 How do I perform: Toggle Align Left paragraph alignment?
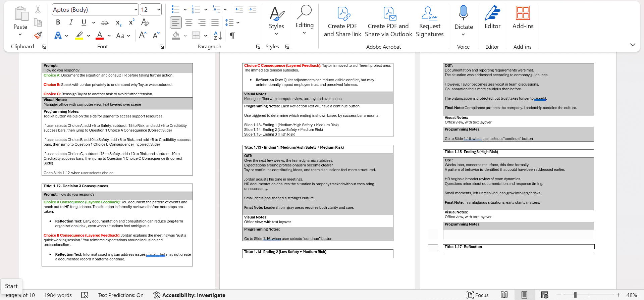pos(176,22)
